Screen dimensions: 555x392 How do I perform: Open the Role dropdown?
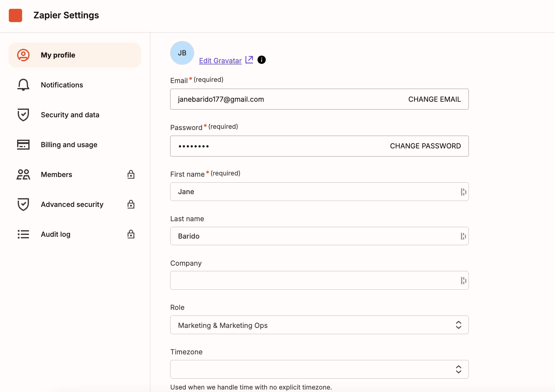point(319,325)
